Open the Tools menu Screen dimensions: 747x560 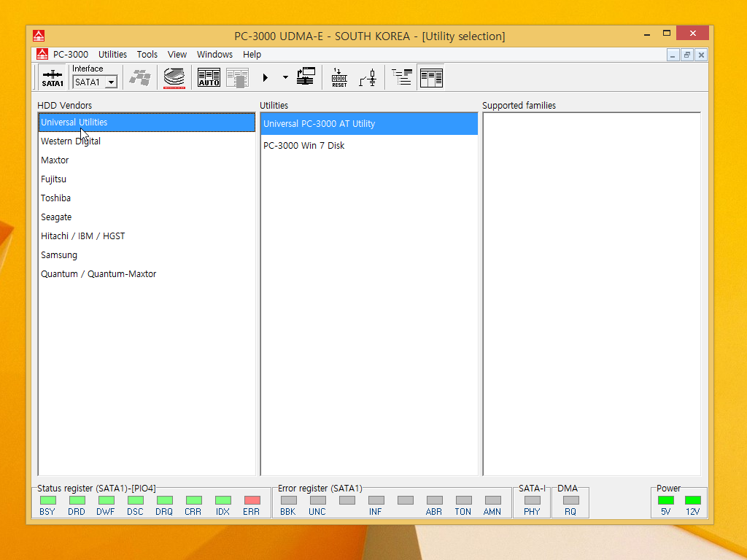click(147, 54)
